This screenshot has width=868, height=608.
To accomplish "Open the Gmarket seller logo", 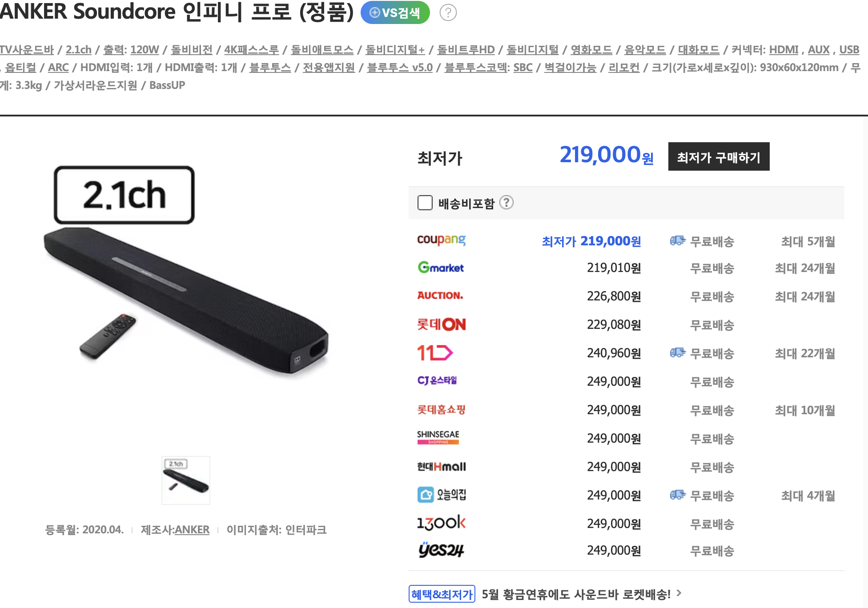I will (441, 268).
